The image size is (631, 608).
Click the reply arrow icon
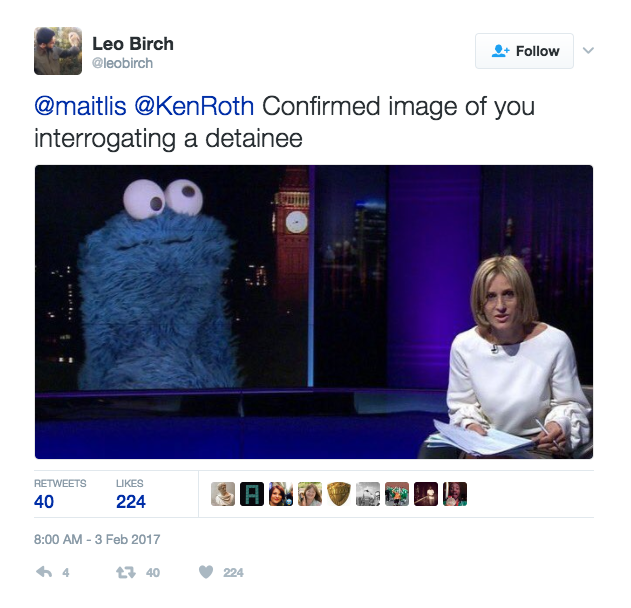44,572
